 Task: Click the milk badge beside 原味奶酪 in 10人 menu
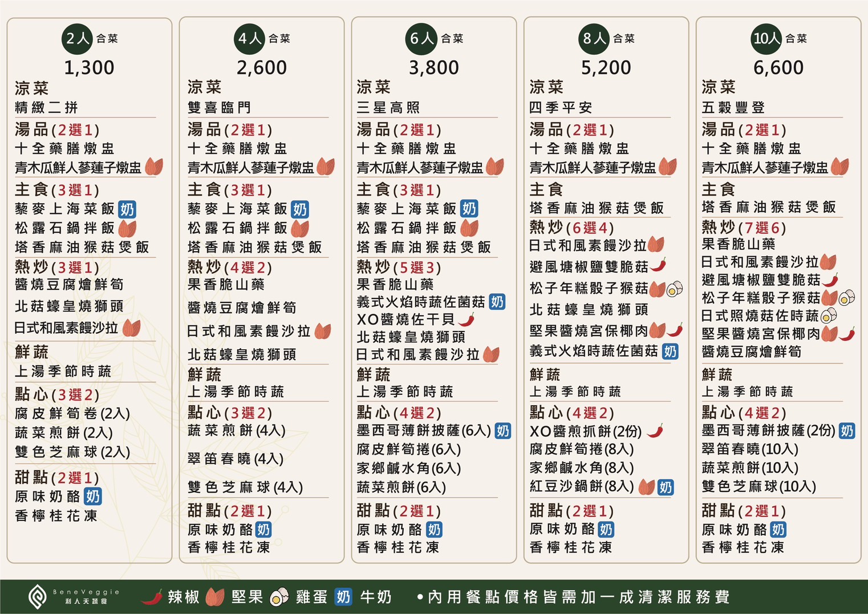pos(778,530)
